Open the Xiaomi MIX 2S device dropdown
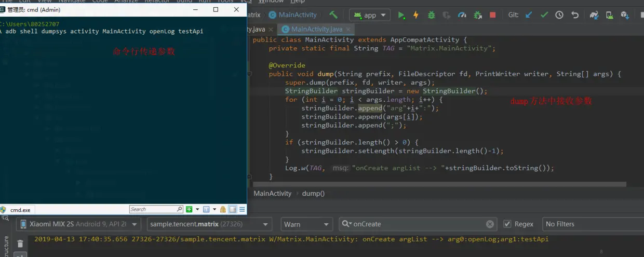 pos(78,224)
